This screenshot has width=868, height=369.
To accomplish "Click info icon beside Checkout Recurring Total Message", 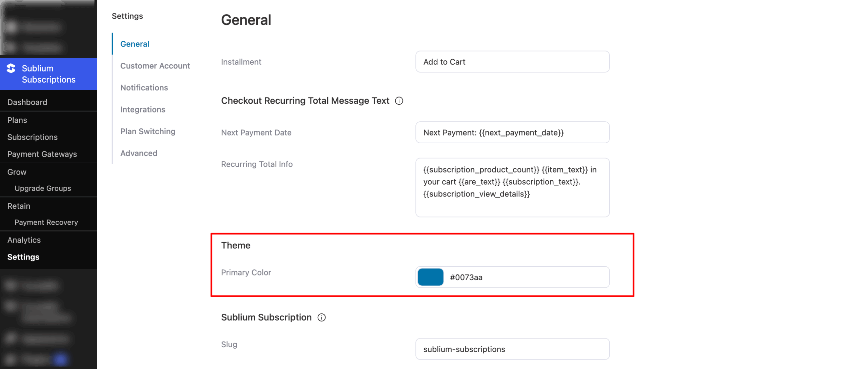I will pos(399,101).
